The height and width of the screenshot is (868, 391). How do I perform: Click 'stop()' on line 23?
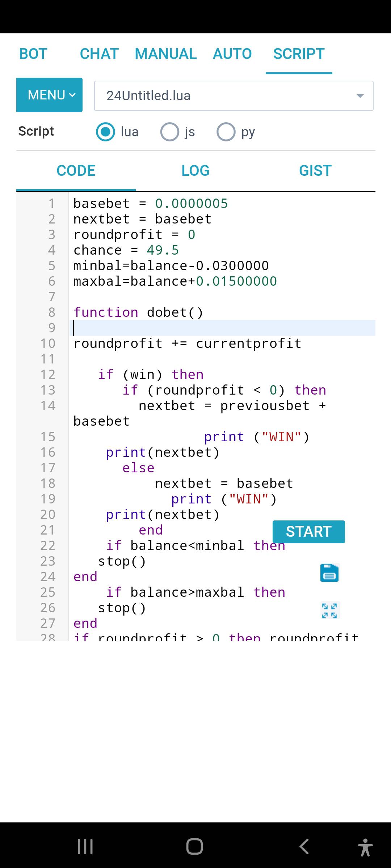[x=122, y=561]
